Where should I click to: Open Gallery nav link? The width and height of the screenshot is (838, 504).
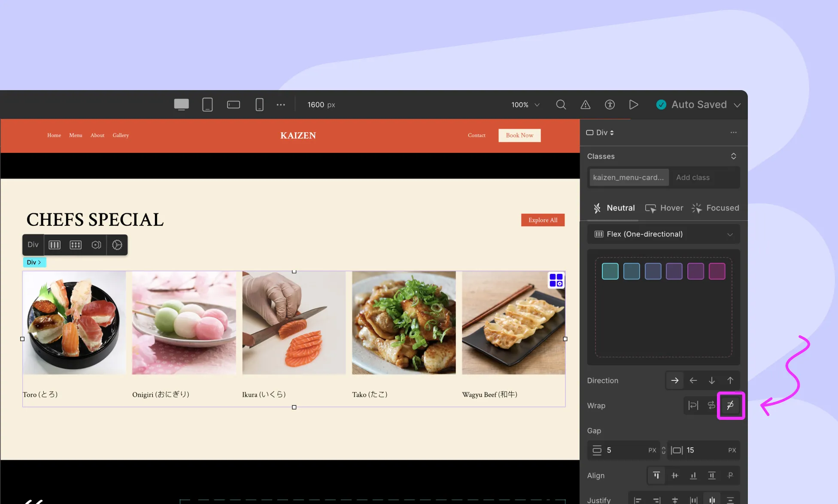tap(121, 135)
